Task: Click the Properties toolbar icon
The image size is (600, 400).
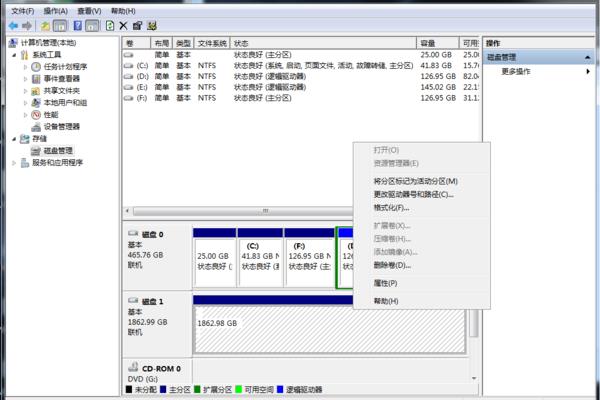Action: (137, 26)
